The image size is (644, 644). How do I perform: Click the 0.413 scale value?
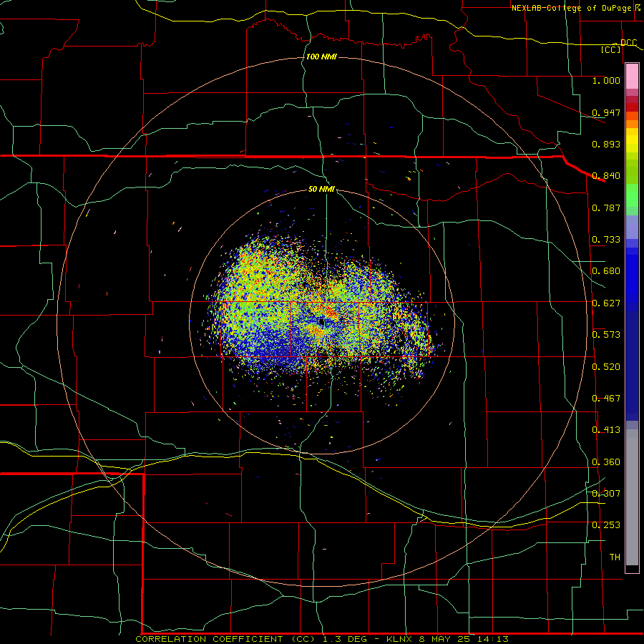point(606,430)
